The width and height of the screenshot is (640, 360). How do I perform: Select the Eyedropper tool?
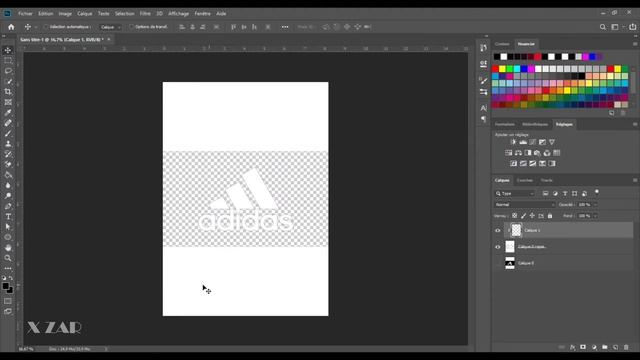tap(8, 113)
